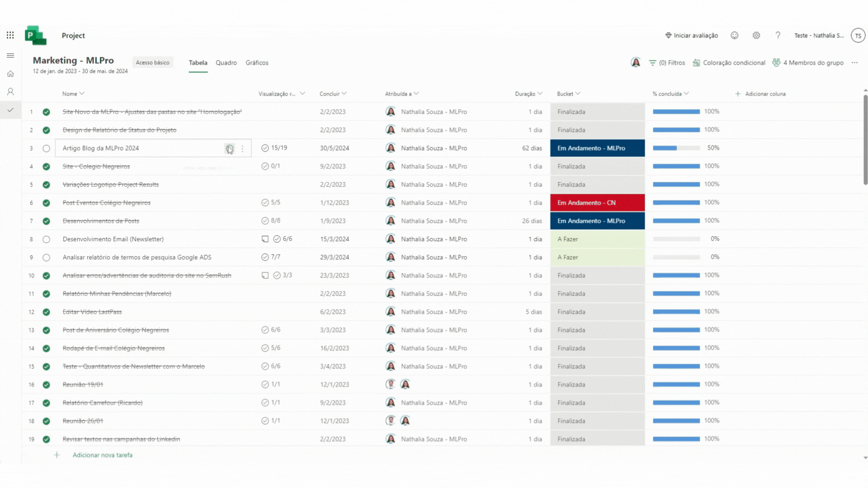Open the hamburger navigation menu

(10, 56)
